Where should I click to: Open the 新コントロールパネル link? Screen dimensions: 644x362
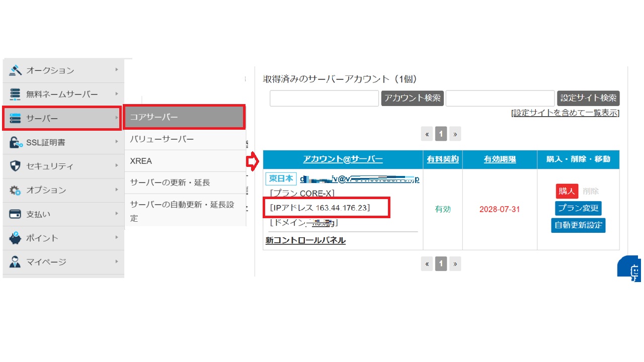[305, 240]
